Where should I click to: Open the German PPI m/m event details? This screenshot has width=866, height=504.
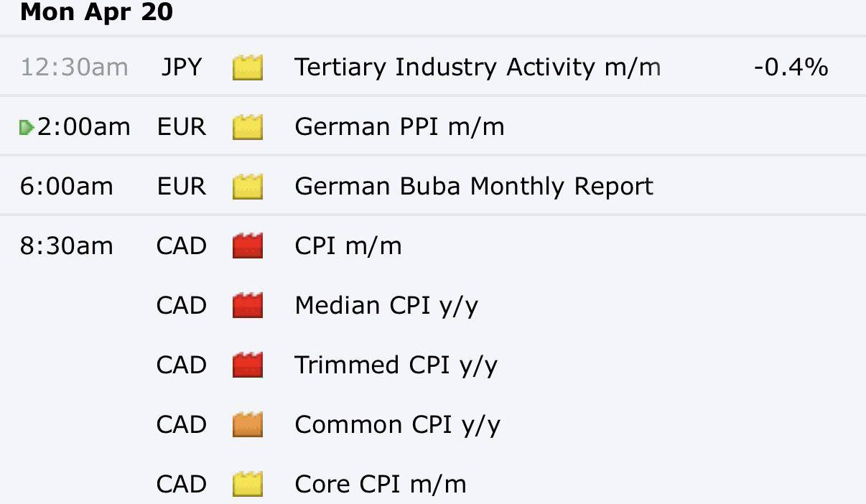(x=399, y=127)
